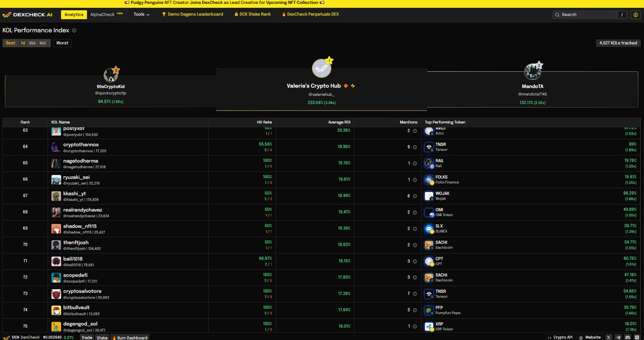Select the 90d time range

point(42,43)
